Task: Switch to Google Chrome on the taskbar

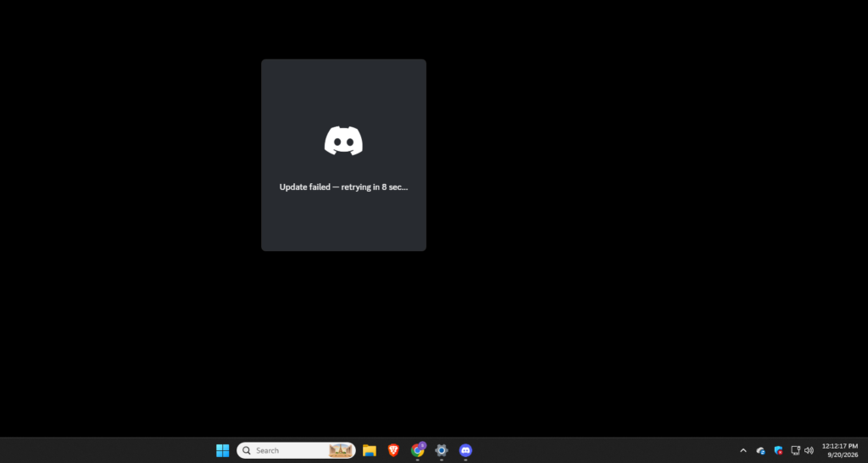Action: (418, 450)
